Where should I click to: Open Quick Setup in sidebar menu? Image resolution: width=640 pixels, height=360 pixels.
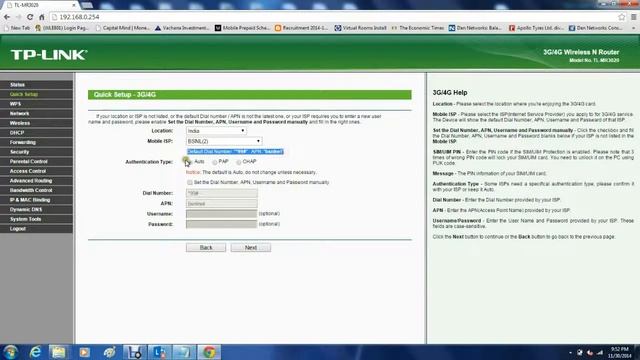pos(36,94)
